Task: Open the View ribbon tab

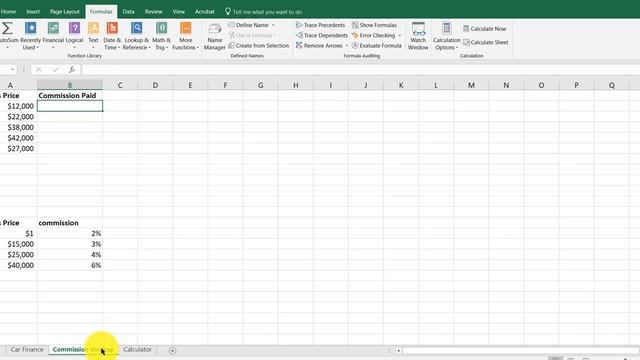Action: pyautogui.click(x=178, y=12)
